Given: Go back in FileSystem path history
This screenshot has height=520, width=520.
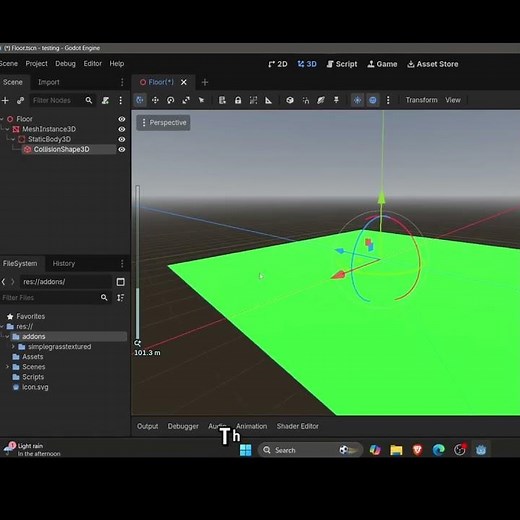Looking at the screenshot, I should coord(3,282).
